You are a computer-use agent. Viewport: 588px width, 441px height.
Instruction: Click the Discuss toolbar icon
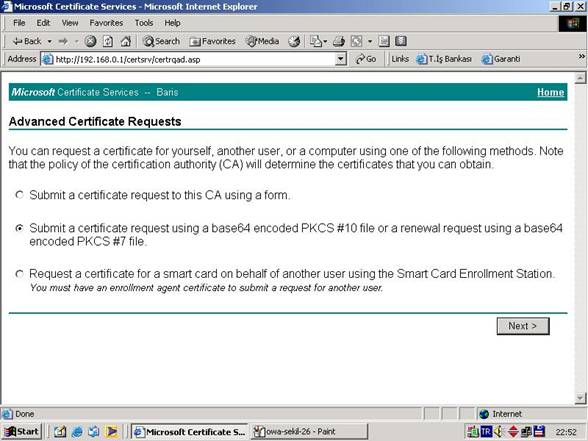(x=384, y=41)
